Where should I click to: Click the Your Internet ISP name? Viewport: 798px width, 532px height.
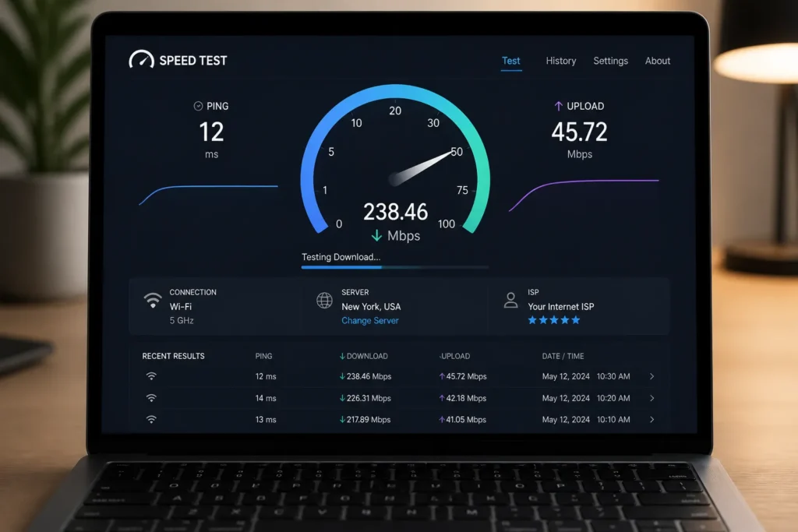point(561,307)
